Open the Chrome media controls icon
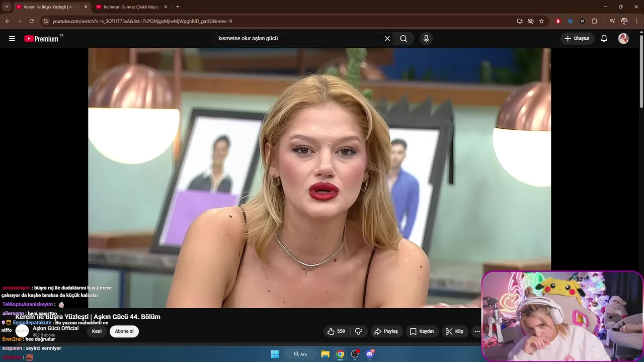 (612, 21)
